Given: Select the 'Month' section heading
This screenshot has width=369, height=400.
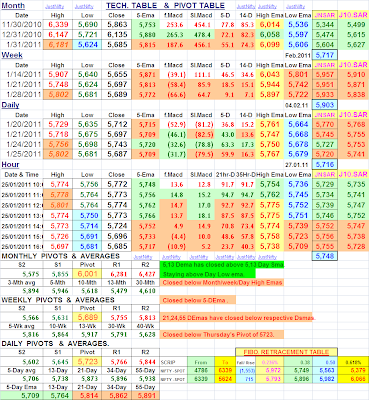Looking at the screenshot, I should pos(13,6).
